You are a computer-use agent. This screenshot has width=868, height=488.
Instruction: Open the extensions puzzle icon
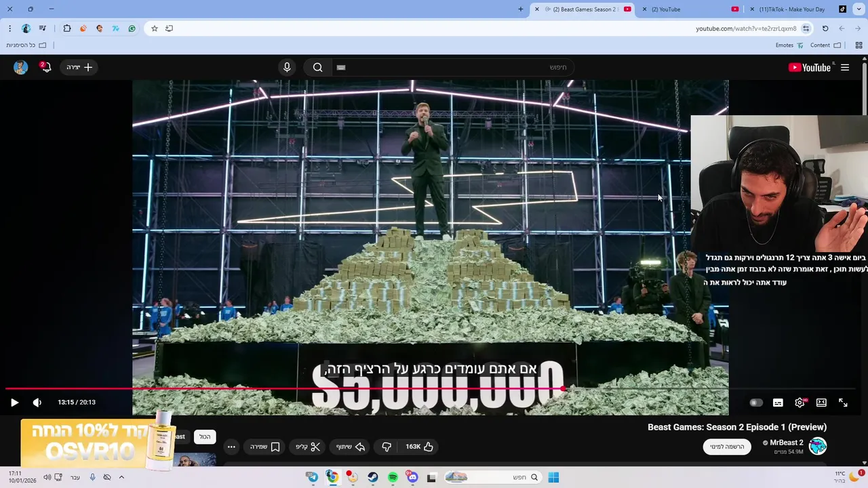(x=67, y=28)
